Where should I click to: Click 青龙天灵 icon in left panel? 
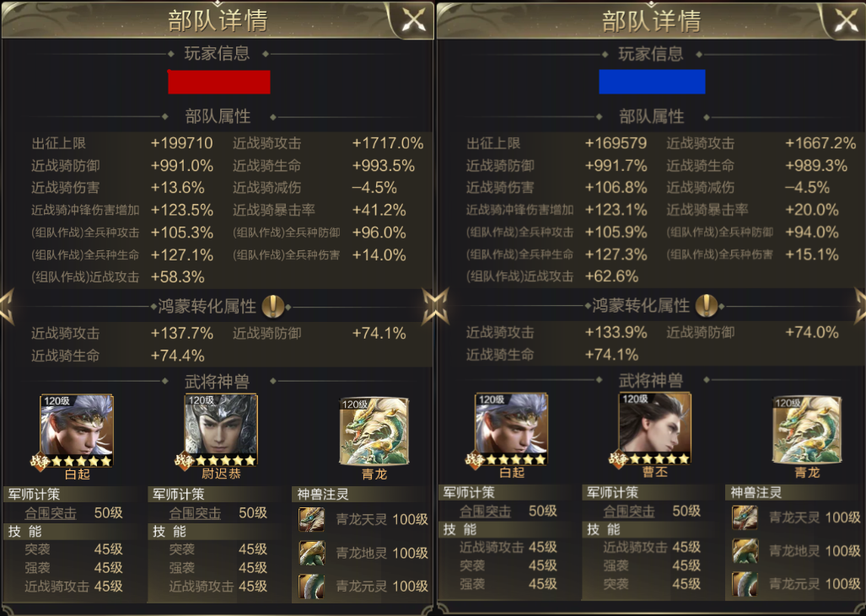[x=311, y=519]
